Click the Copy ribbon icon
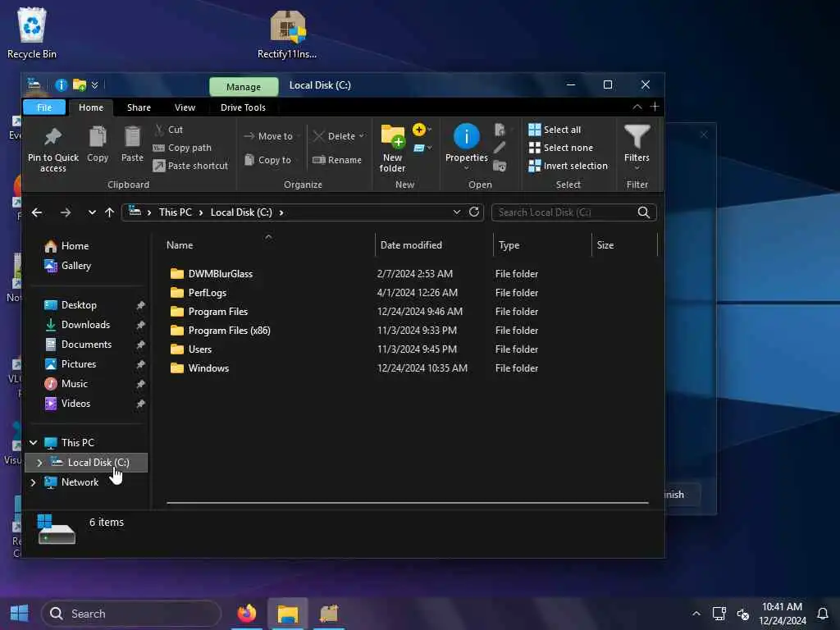Image resolution: width=840 pixels, height=630 pixels. point(98,137)
